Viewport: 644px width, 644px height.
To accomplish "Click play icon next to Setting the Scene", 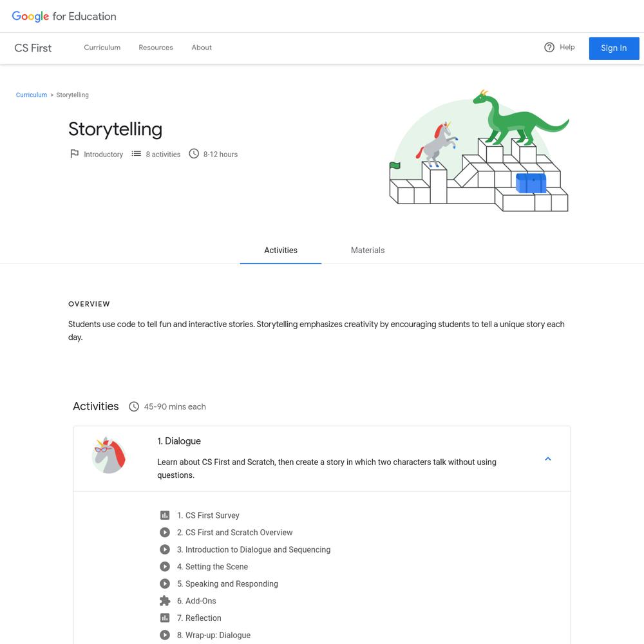I will pyautogui.click(x=165, y=567).
